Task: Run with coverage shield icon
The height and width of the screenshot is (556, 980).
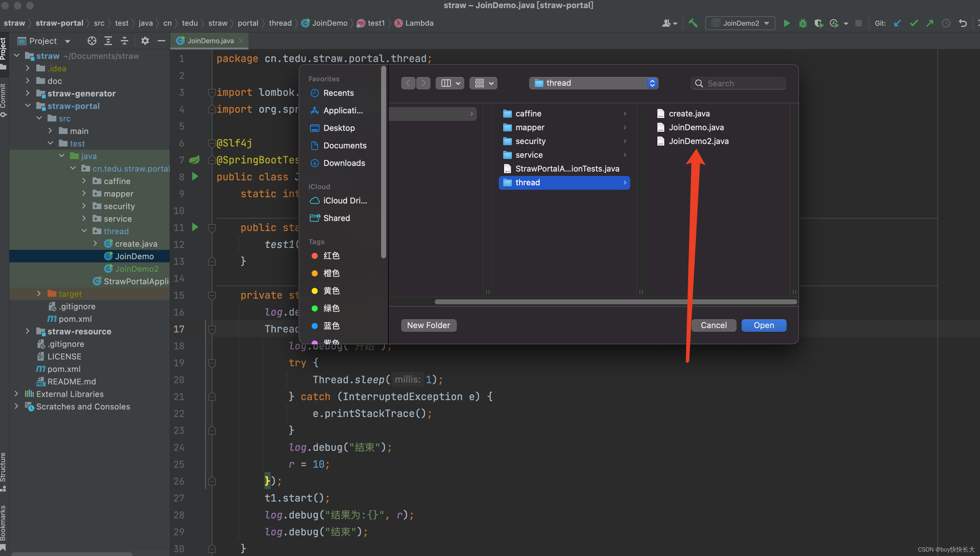Action: coord(818,23)
